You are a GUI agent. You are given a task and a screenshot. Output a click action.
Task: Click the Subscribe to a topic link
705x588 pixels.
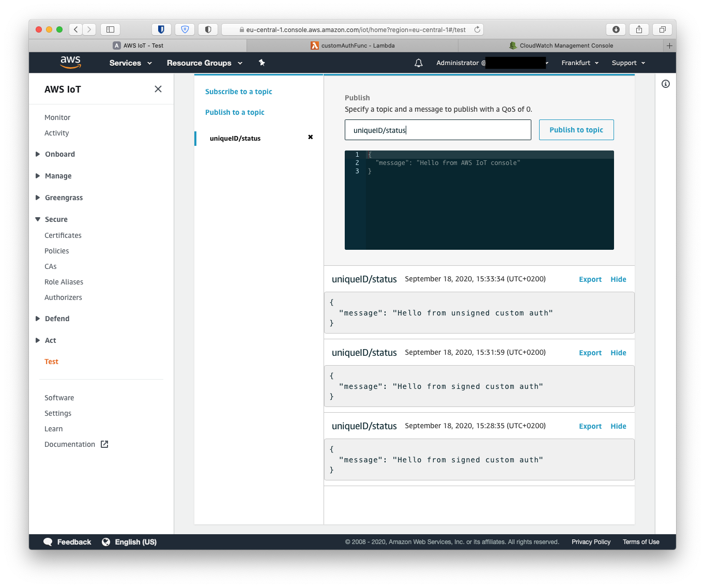239,92
